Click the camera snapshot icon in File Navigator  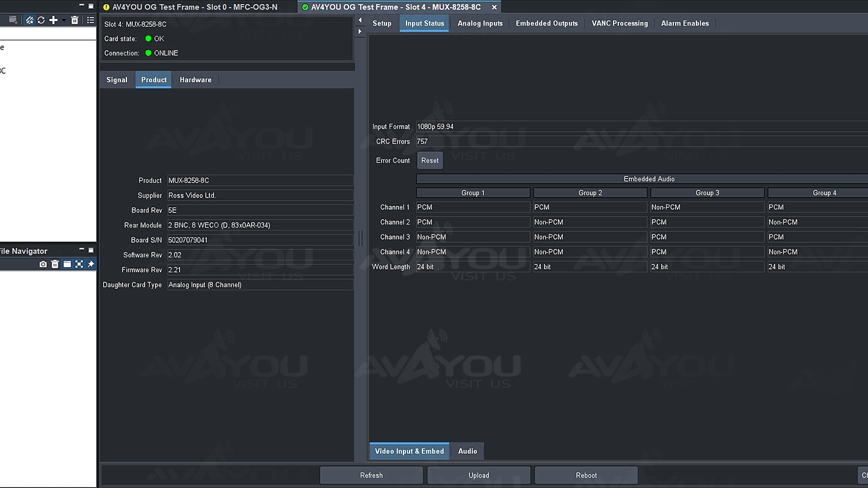(43, 264)
